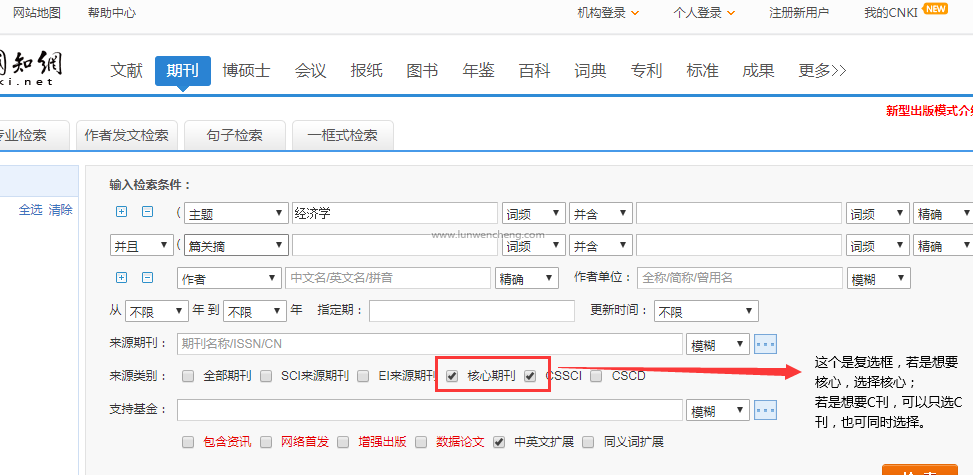Open 作者单位 模糊 dropdown

click(x=879, y=278)
